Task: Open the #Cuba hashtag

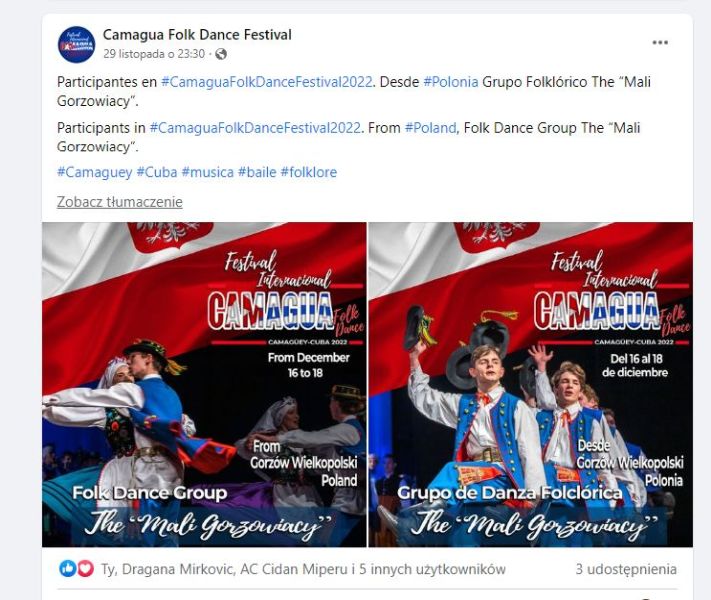Action: (157, 172)
